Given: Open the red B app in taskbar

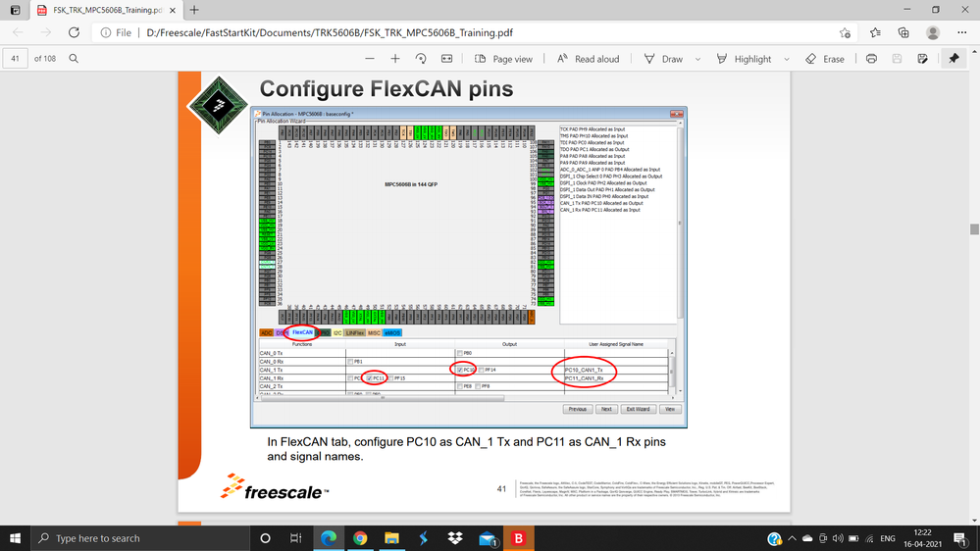Looking at the screenshot, I should coord(518,538).
